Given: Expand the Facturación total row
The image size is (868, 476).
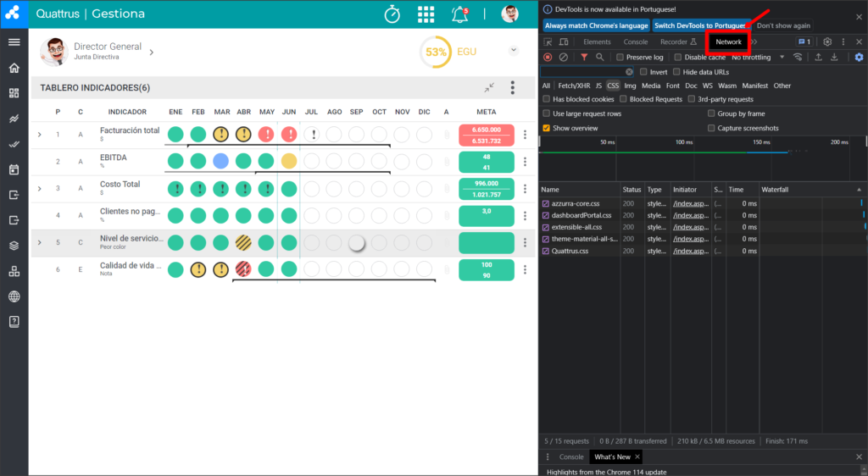Looking at the screenshot, I should pos(39,135).
